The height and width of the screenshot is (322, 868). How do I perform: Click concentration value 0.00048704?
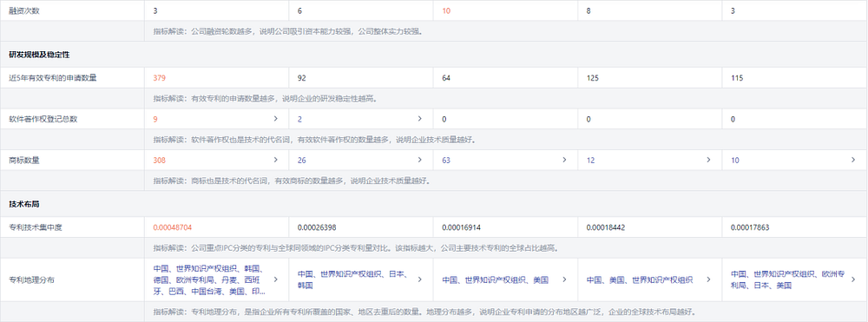tap(173, 227)
